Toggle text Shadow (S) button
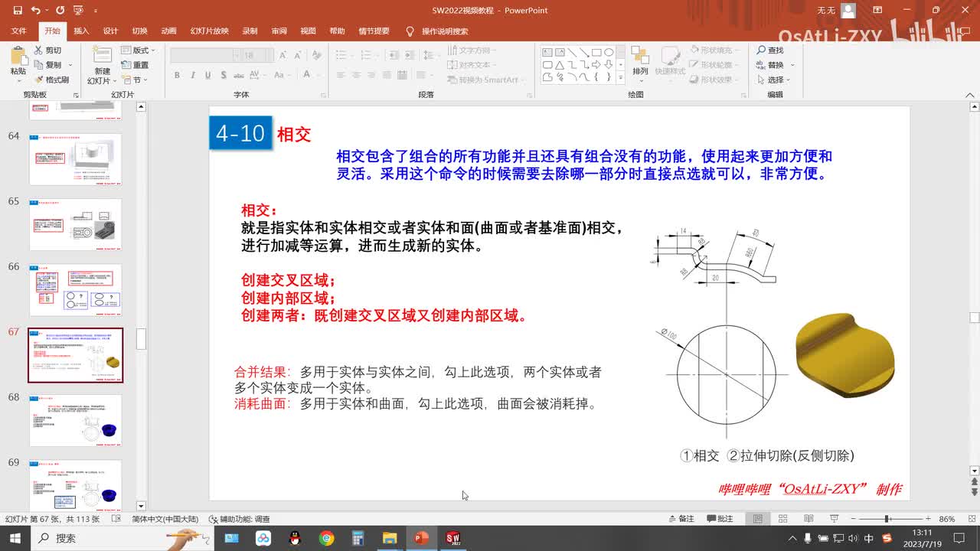The image size is (980, 551). (223, 75)
